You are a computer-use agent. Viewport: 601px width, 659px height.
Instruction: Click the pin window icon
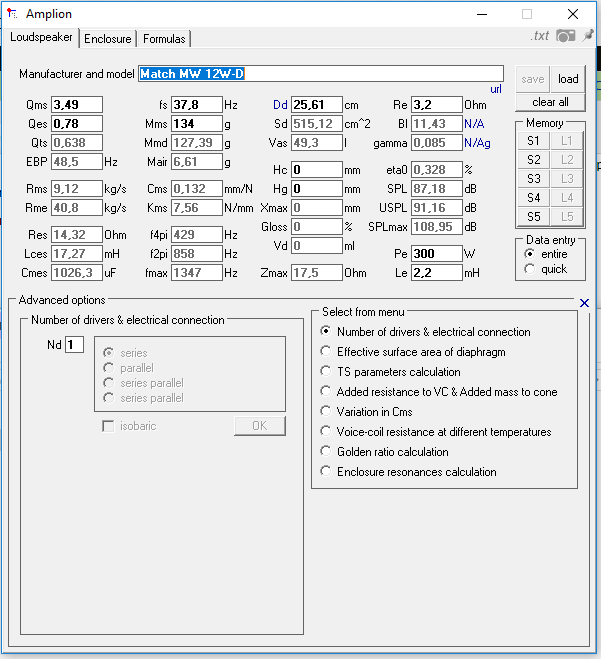click(x=588, y=35)
